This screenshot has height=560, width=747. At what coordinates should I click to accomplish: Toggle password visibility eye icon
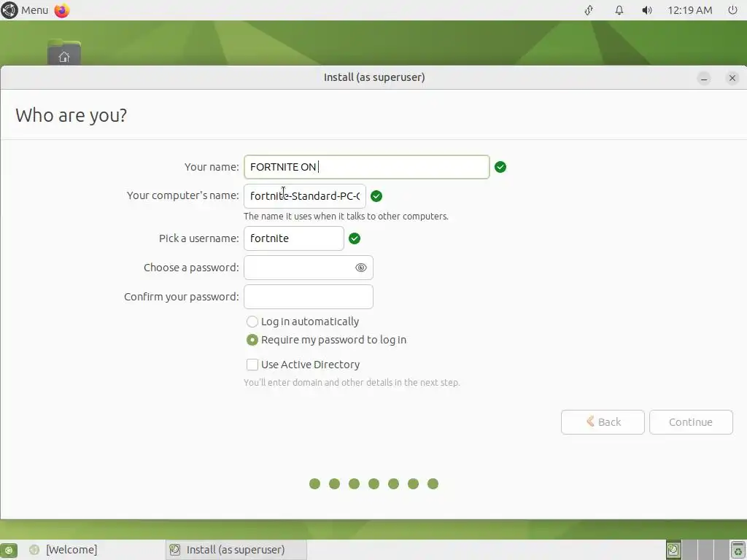coord(360,268)
